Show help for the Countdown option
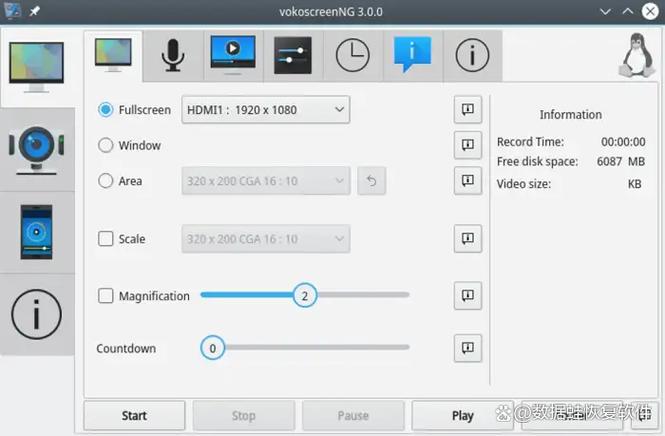Image resolution: width=665 pixels, height=436 pixels. click(468, 348)
